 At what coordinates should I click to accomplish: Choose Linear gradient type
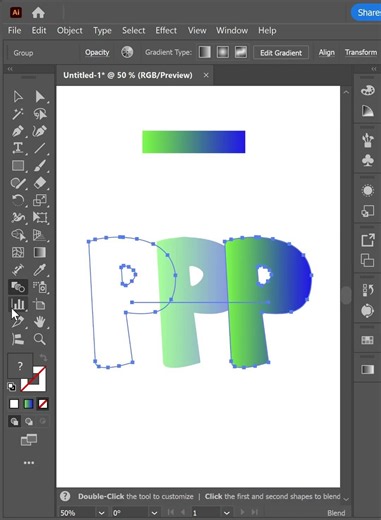(205, 52)
